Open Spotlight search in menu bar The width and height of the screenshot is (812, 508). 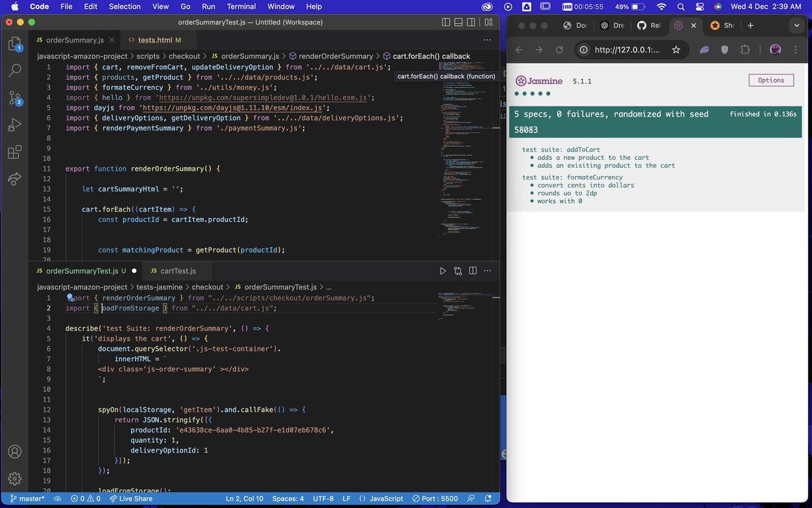(x=681, y=7)
